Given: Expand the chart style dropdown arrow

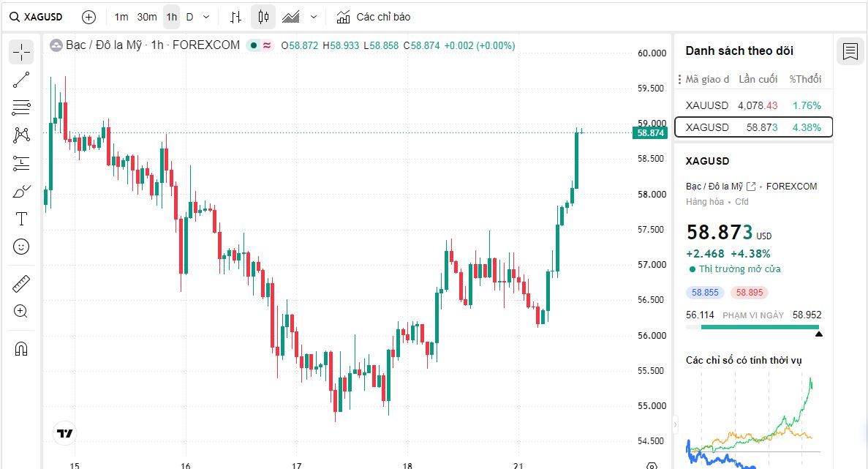Looking at the screenshot, I should point(313,17).
